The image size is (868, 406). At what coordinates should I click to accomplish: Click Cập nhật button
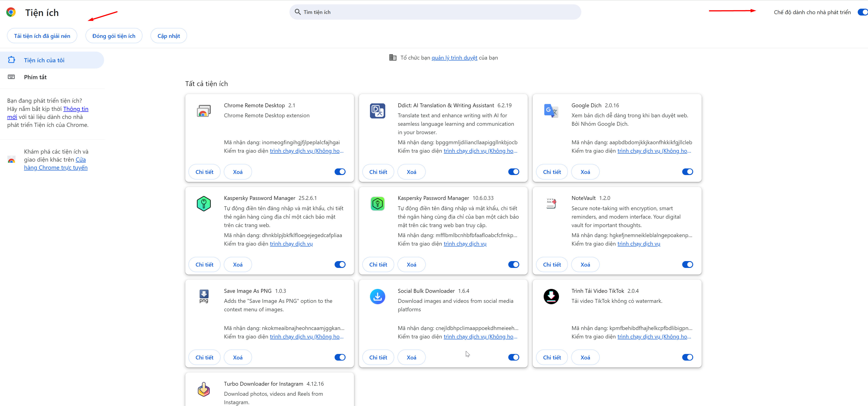169,36
